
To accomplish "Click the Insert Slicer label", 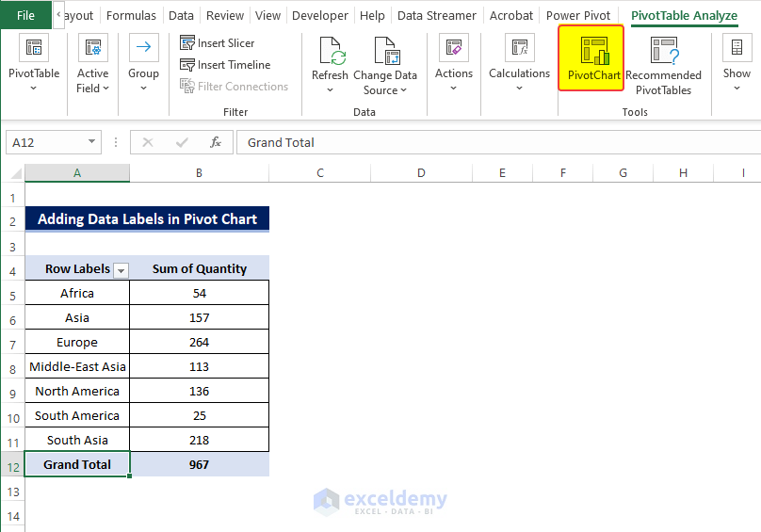I will click(x=226, y=43).
